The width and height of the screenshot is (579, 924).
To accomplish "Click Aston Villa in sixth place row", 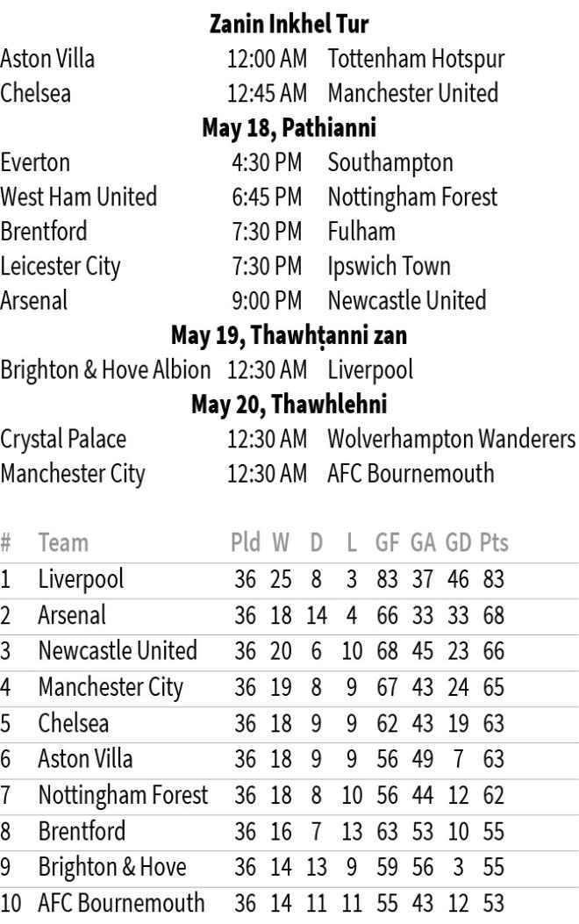I will 85,759.
